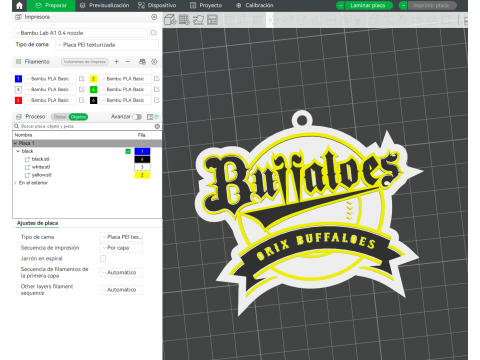Switch process mode to Global

[60, 117]
